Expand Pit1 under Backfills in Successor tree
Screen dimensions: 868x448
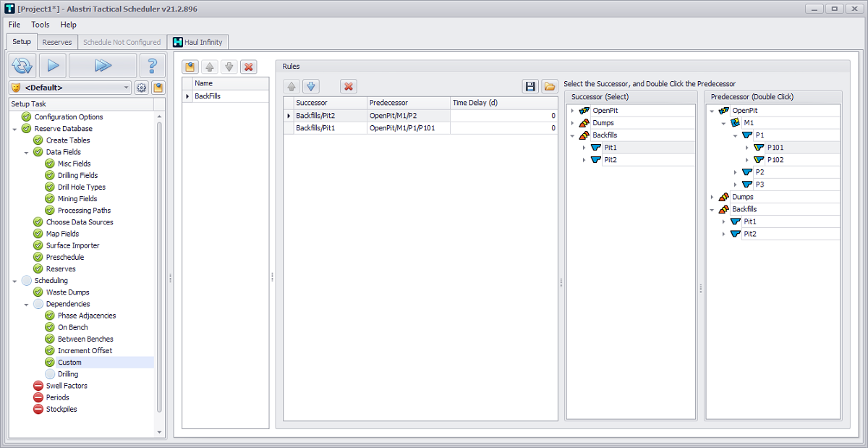(x=584, y=148)
